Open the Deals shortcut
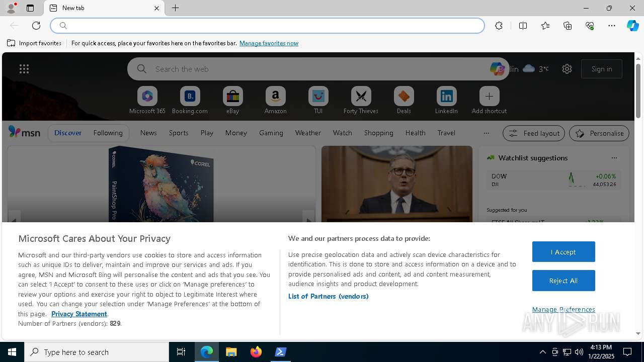The height and width of the screenshot is (362, 644). click(x=404, y=101)
